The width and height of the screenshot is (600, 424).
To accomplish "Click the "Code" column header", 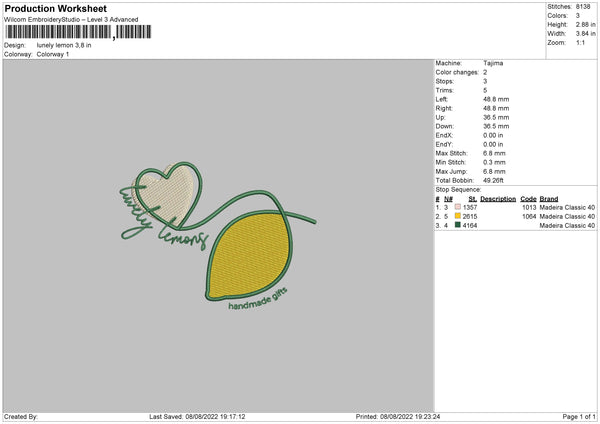I will pos(528,199).
